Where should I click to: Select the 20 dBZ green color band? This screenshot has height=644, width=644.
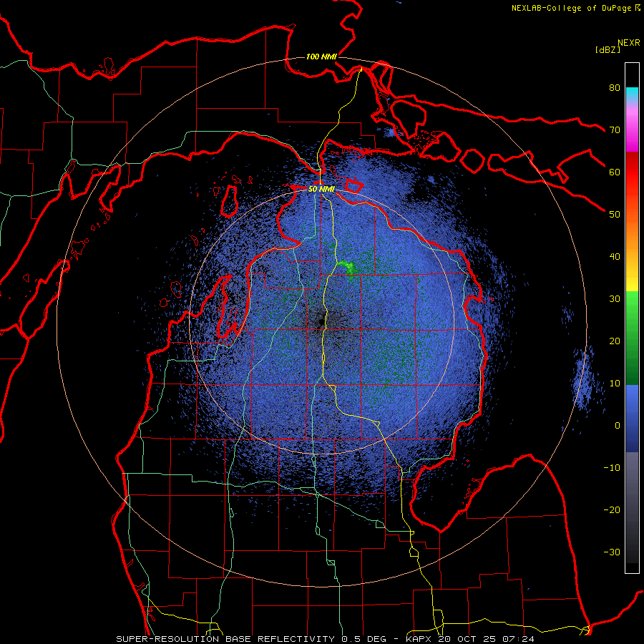pyautogui.click(x=632, y=341)
